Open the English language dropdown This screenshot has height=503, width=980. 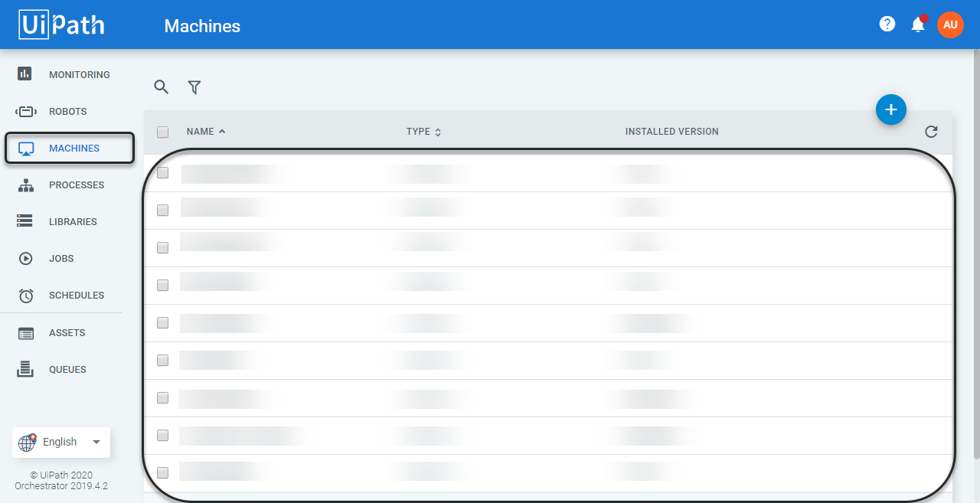[61, 443]
